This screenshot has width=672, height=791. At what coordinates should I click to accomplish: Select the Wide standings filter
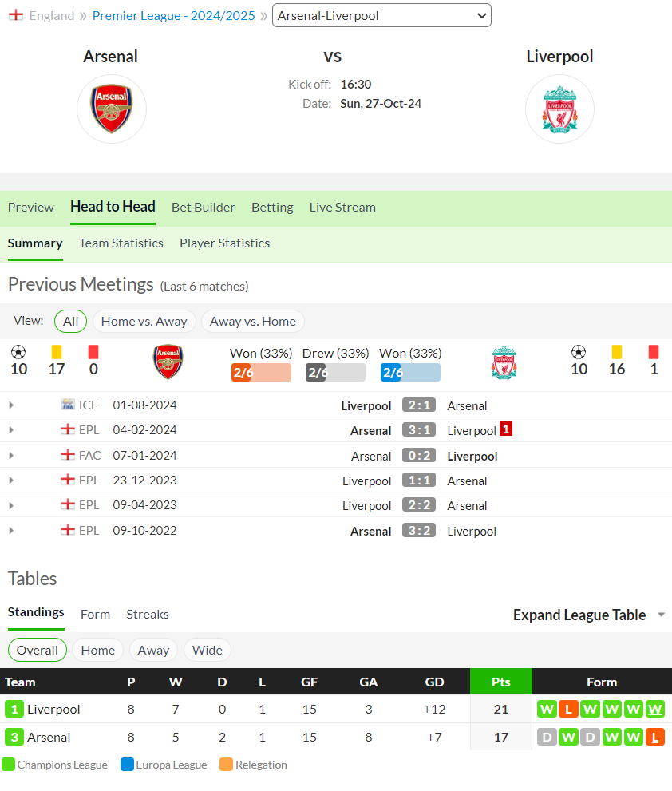208,651
